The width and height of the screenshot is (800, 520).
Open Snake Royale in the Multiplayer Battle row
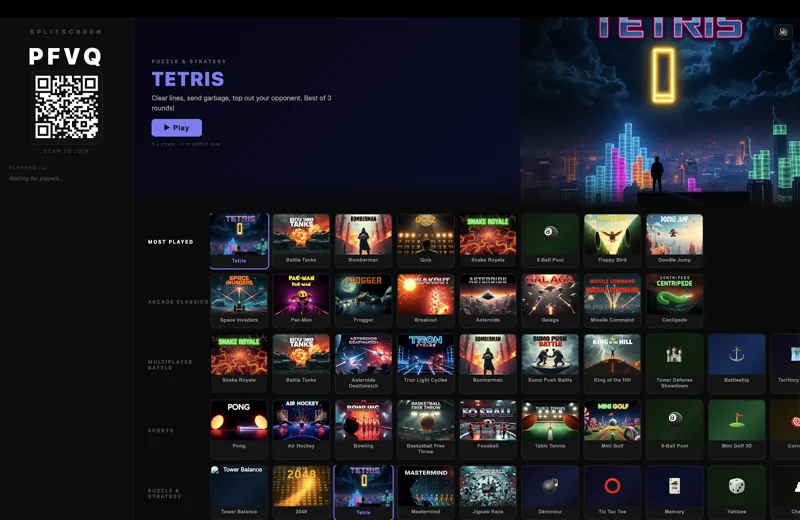point(239,363)
